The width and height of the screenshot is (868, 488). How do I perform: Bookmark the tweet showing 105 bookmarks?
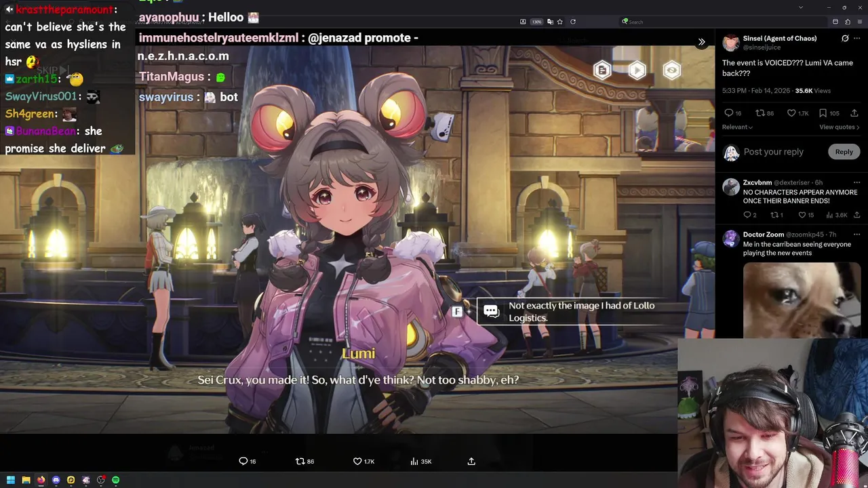(829, 113)
